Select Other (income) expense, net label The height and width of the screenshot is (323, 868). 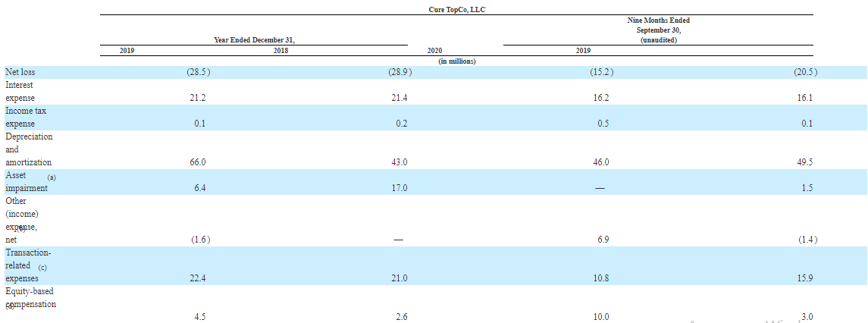coord(21,220)
